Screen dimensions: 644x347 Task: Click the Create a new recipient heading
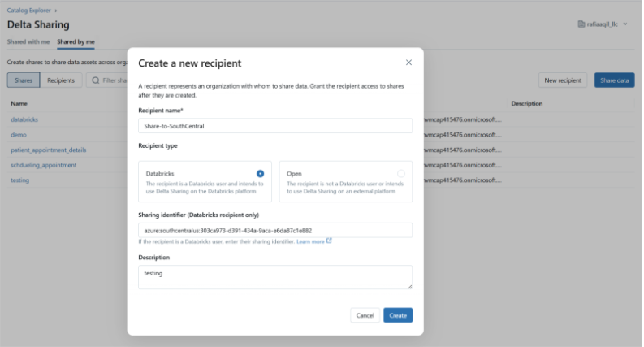(x=190, y=63)
